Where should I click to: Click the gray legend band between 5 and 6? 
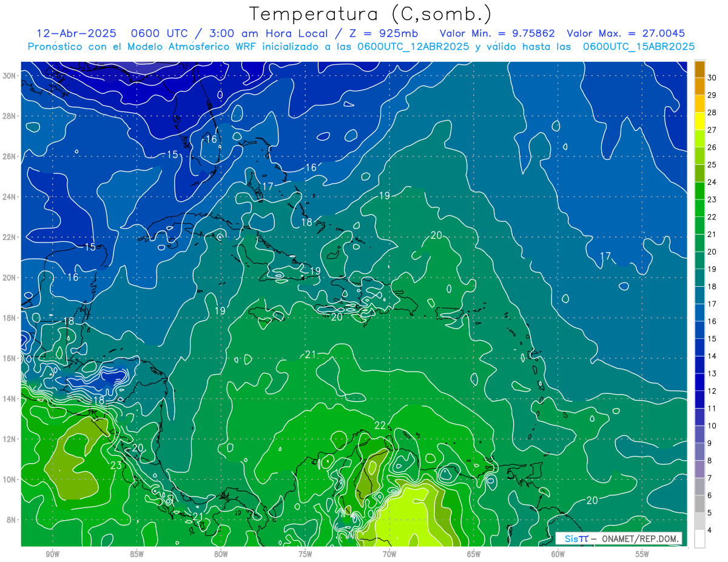699,504
